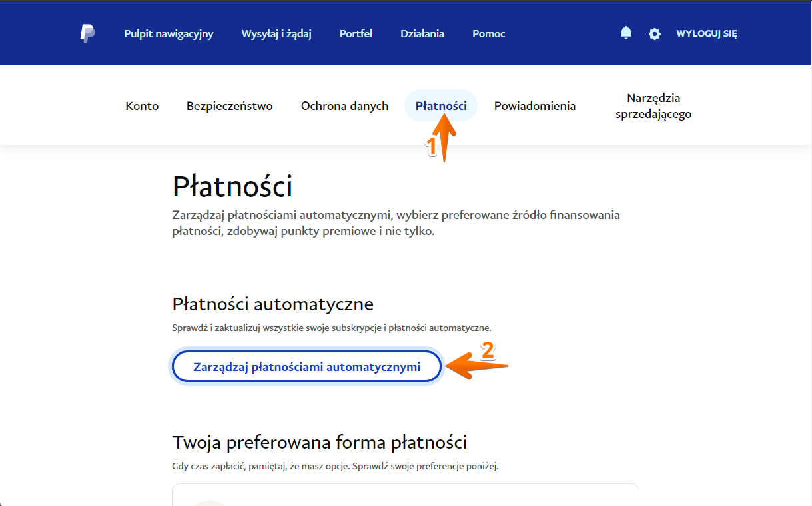Click the Płatności page heading
Screen dimensions: 812x506
click(232, 187)
